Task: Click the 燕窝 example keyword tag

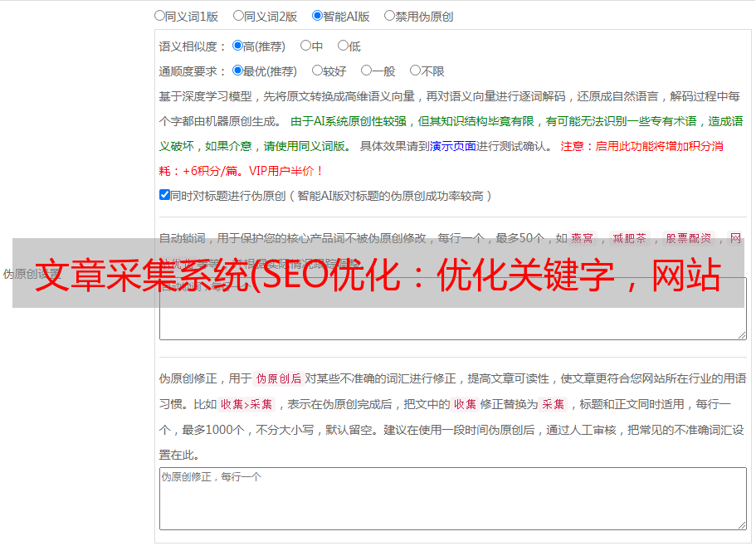Action: [x=582, y=238]
